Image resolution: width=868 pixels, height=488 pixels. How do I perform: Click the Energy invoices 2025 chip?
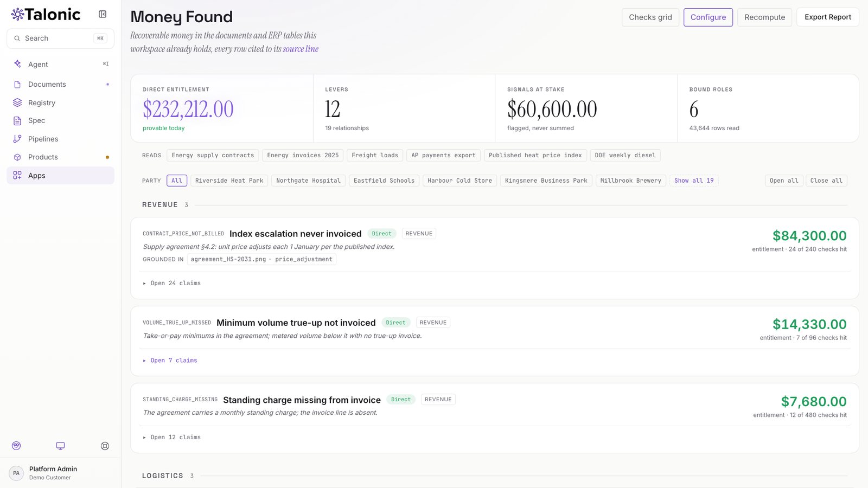303,155
